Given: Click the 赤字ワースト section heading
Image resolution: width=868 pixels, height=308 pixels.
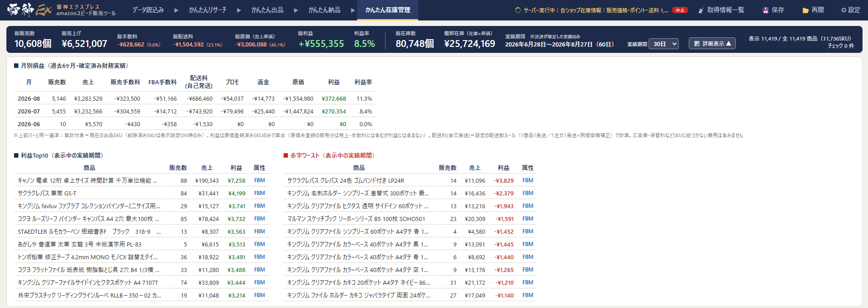Looking at the screenshot, I should point(330,155).
